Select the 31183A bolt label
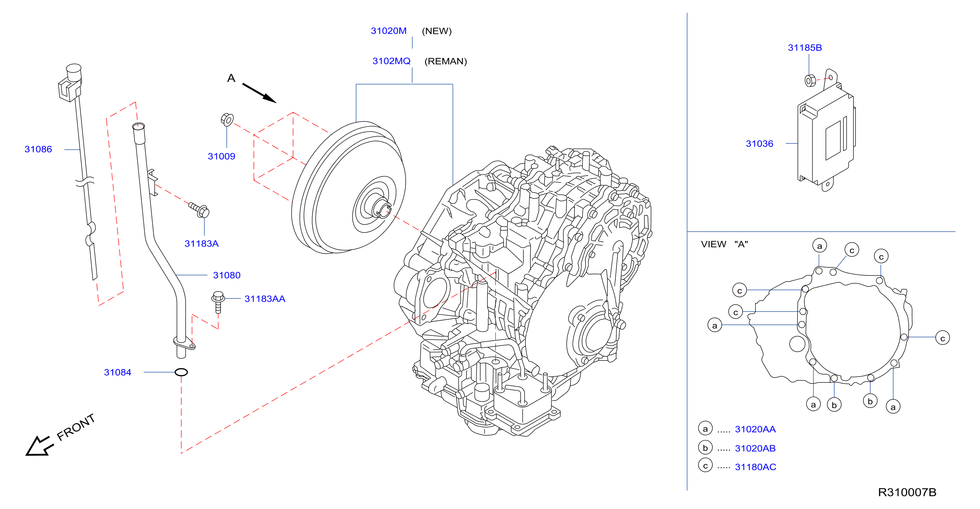 pos(202,244)
